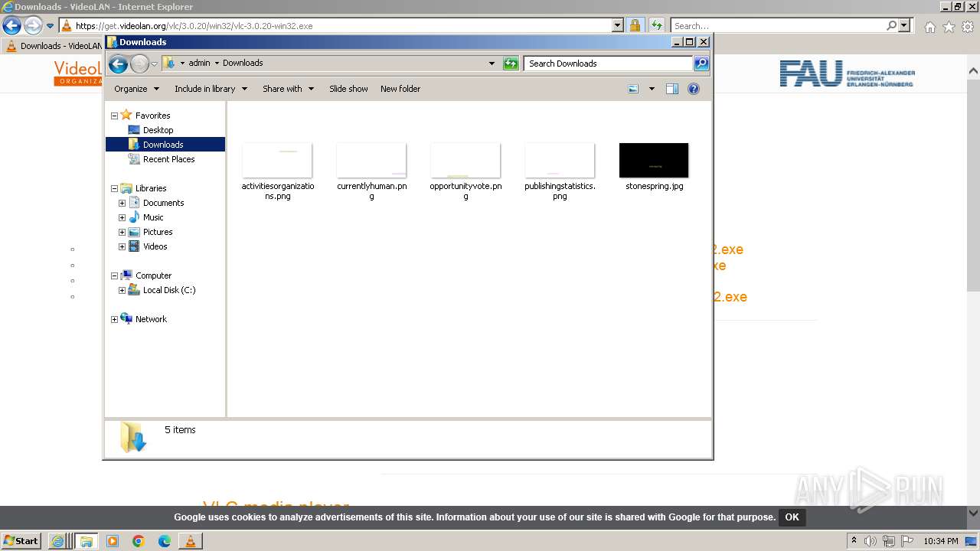Open the IE favorites star

point(949,27)
